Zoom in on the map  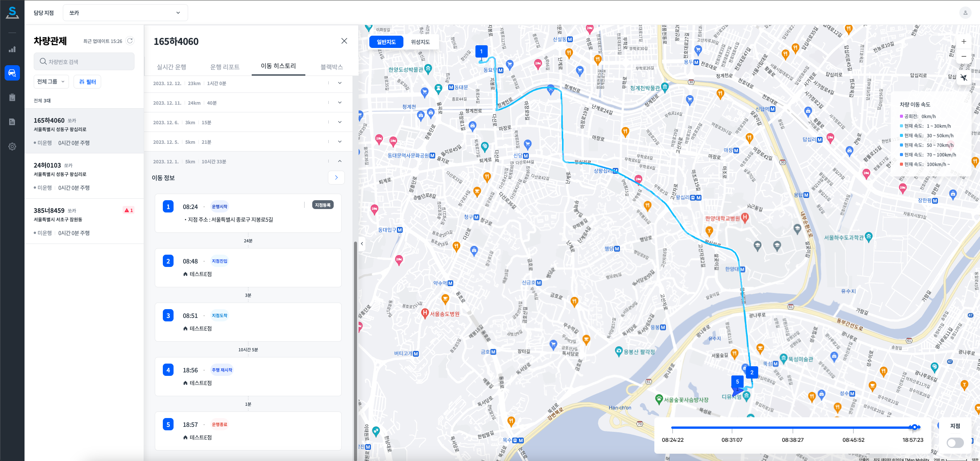(964, 41)
